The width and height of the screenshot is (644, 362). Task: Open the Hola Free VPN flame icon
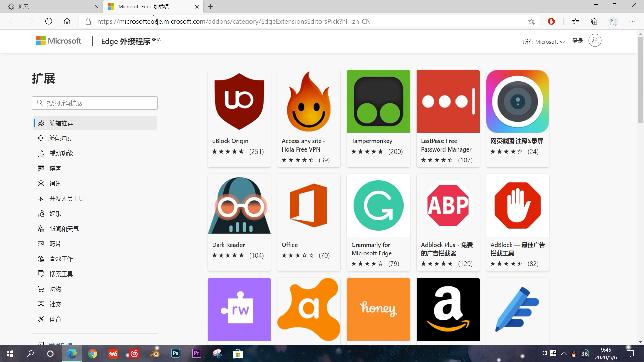coord(309,102)
